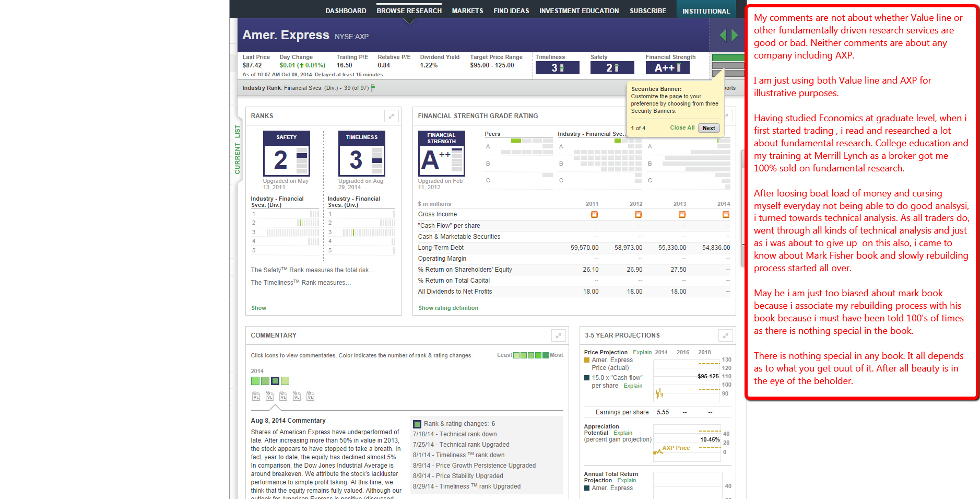Click the Industry Rank Financial Svcs. text
The width and height of the screenshot is (980, 499).
[305, 88]
